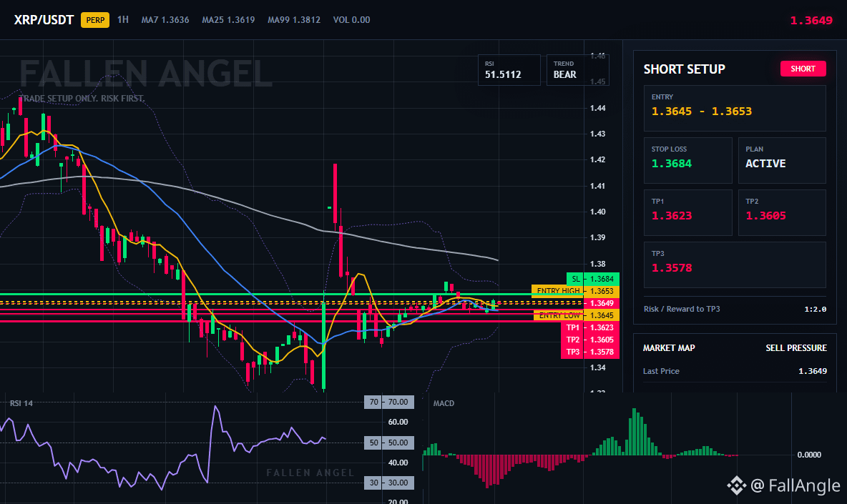Click the MA99 1.3812 indicator label
The image size is (847, 504).
(x=294, y=20)
